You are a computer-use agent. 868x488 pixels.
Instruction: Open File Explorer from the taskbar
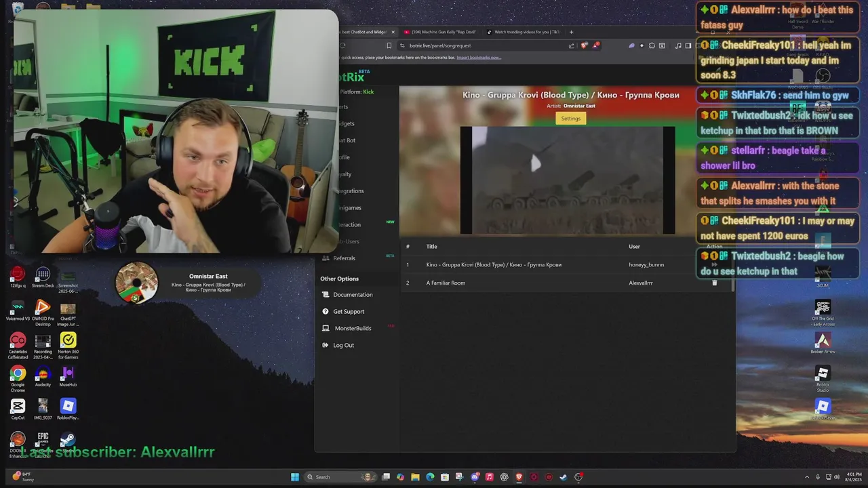415,477
